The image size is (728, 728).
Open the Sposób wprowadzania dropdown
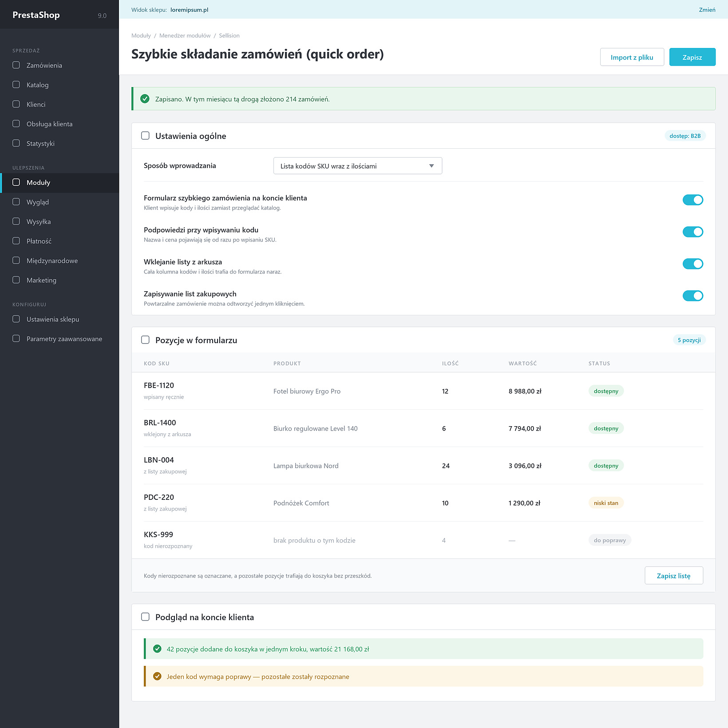click(358, 166)
